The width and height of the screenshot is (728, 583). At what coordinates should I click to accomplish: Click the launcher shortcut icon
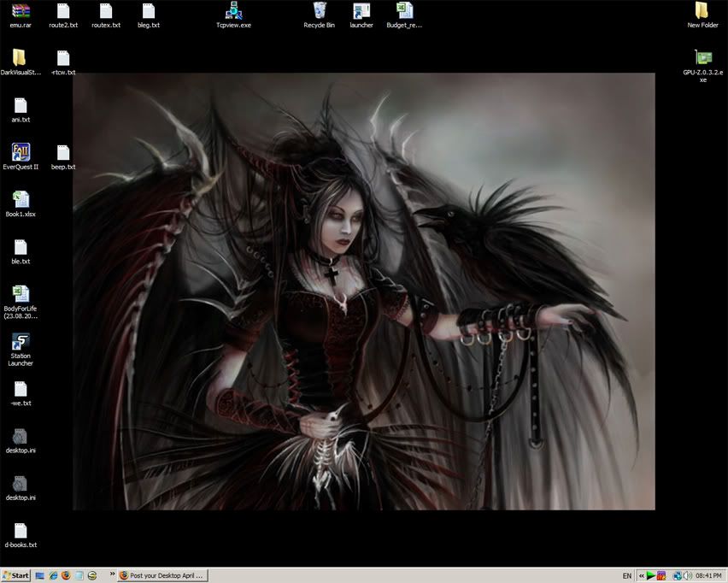(x=361, y=11)
